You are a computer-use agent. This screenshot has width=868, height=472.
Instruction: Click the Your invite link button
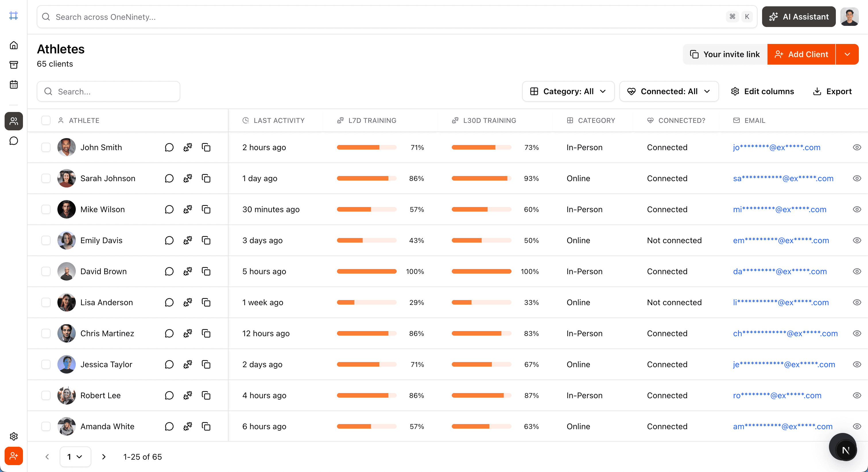click(x=725, y=54)
